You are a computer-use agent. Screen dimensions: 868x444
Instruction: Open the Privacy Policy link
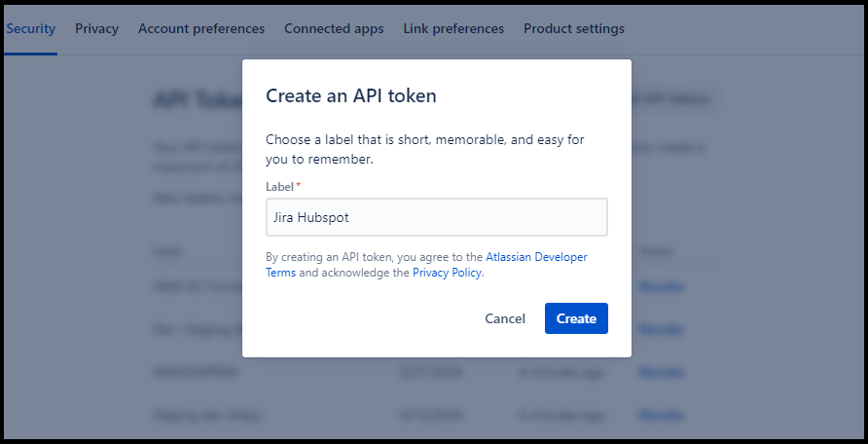tap(447, 274)
